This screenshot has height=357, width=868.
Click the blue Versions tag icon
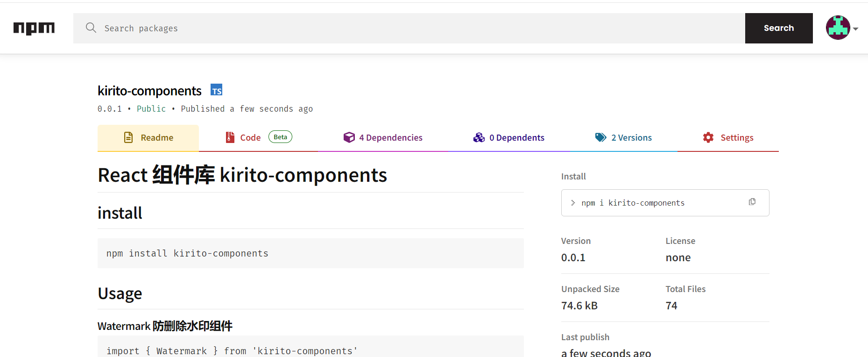click(600, 137)
